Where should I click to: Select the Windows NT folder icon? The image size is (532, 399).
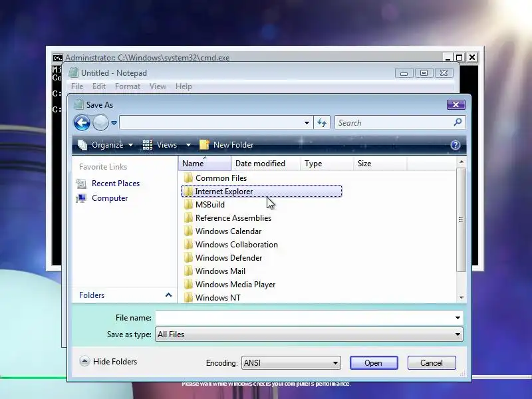coord(188,297)
